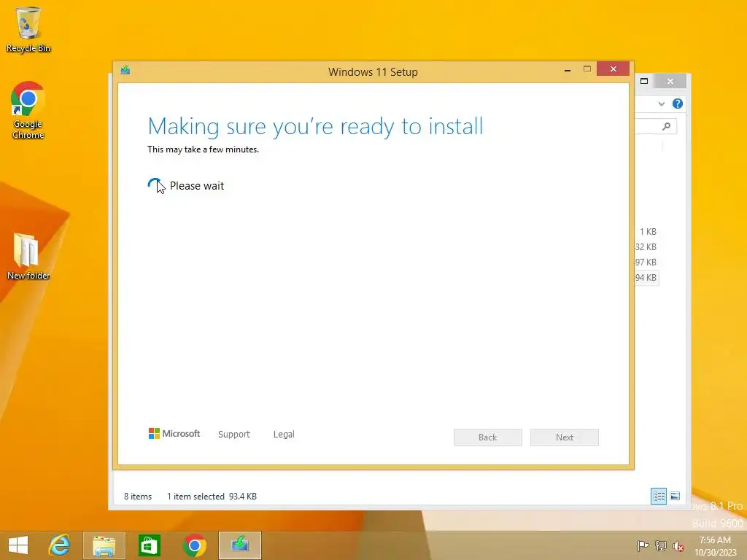Click the Explorer search input field

tap(656, 126)
